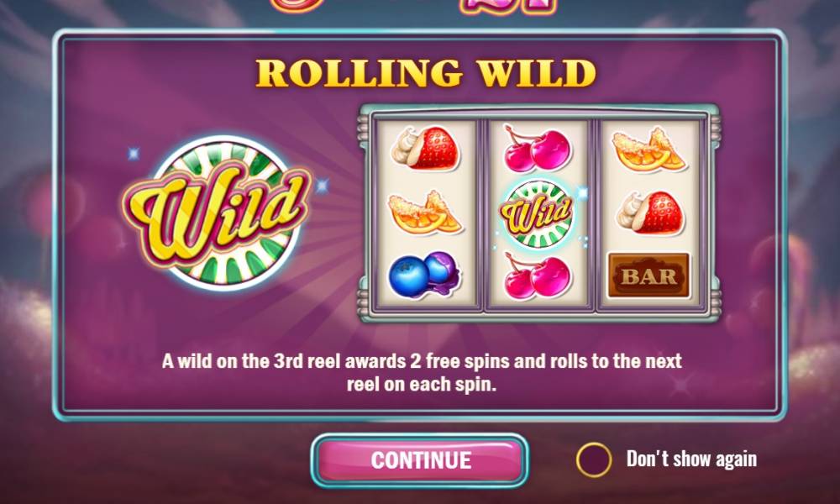The height and width of the screenshot is (504, 840).
Task: Click the third reel column
Action: pos(650,214)
